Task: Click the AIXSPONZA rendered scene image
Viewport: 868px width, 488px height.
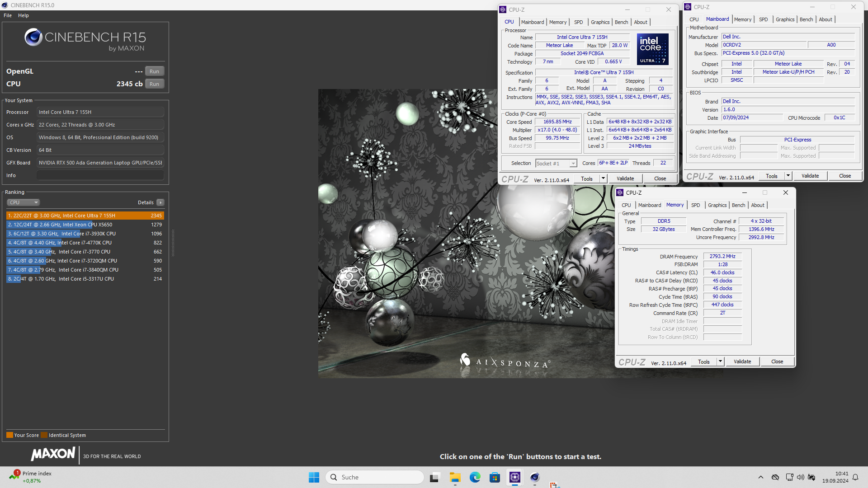Action: (x=466, y=233)
